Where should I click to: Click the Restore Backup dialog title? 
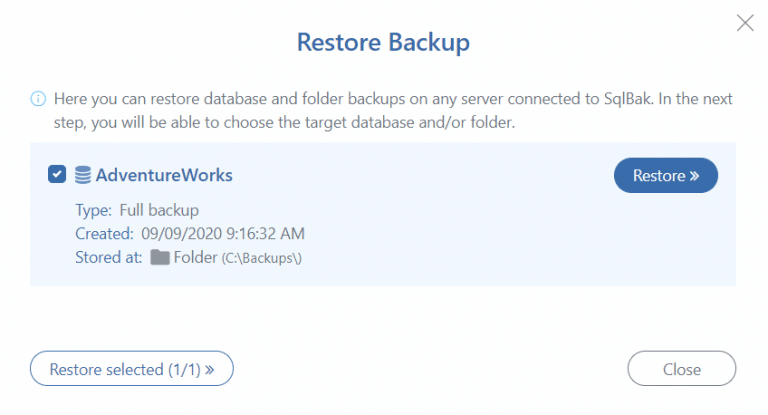pos(383,42)
